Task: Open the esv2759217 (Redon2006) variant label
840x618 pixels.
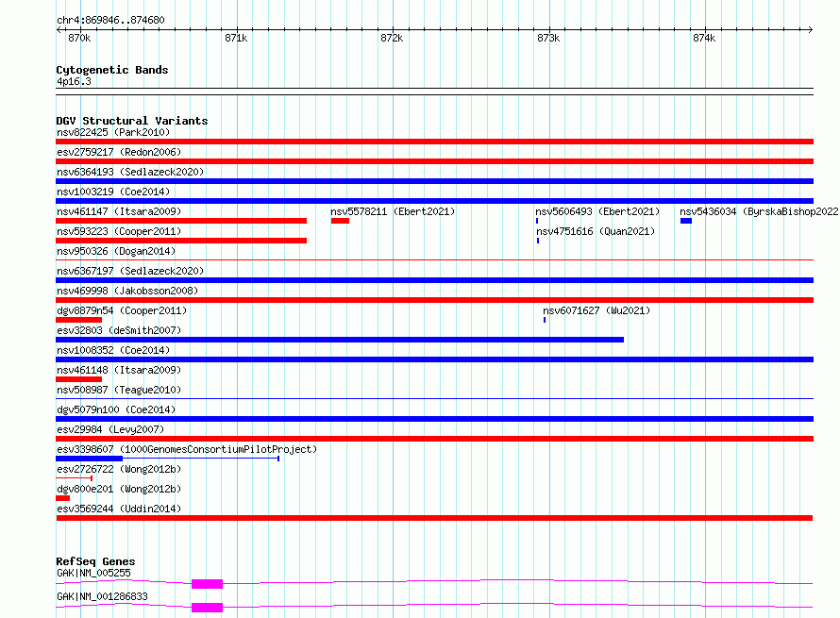Action: [119, 152]
